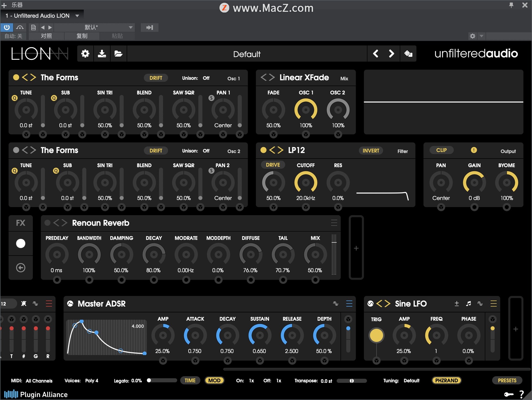The image size is (532, 400).
Task: Load previous preset arrow
Action: (x=375, y=53)
